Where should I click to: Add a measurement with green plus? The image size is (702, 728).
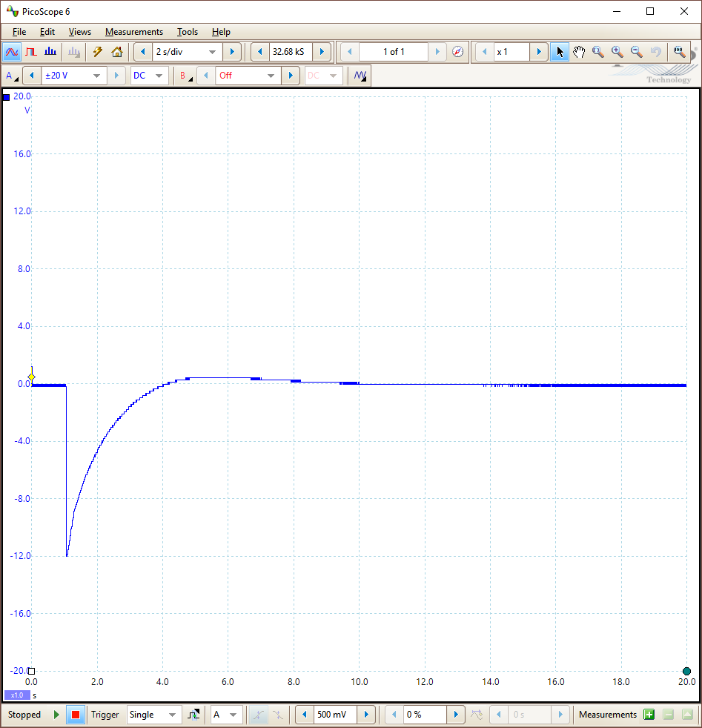(x=649, y=714)
